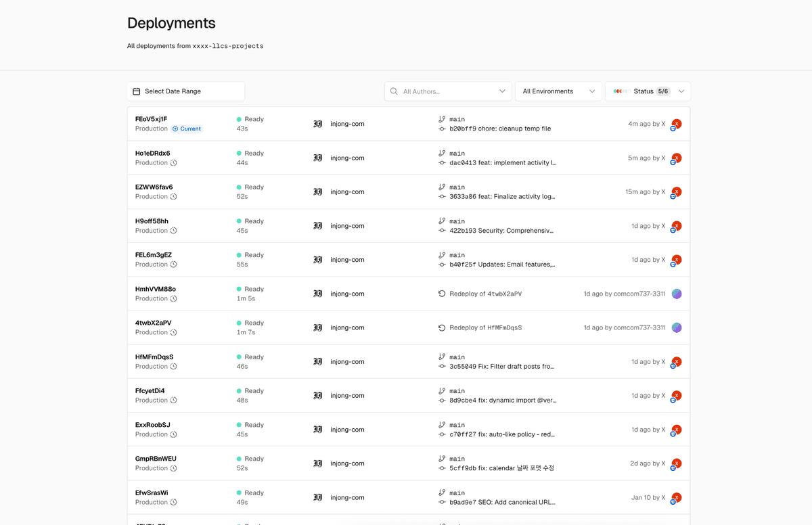
Task: Click author X avatar in EfwSrasWi row
Action: pos(676,497)
